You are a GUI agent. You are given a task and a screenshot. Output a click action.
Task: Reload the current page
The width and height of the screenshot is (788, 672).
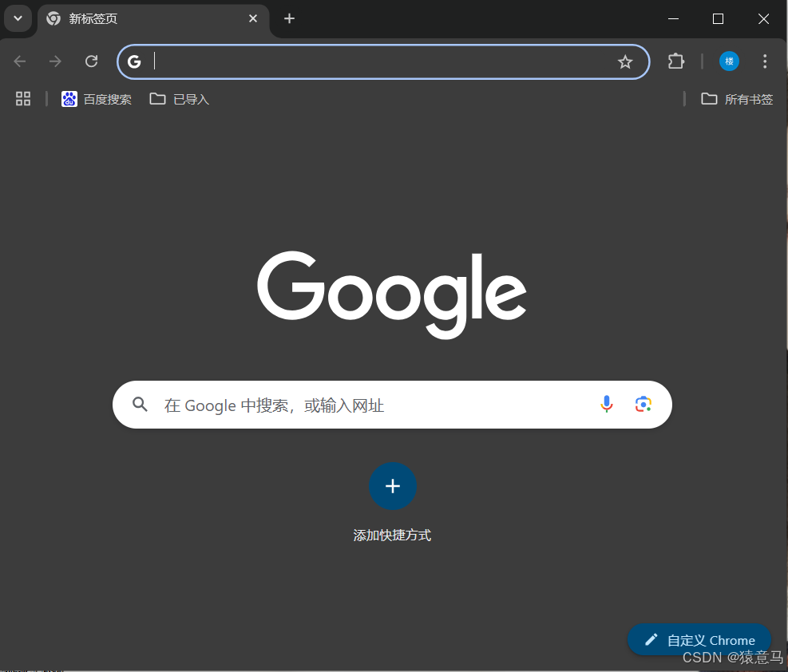point(92,61)
